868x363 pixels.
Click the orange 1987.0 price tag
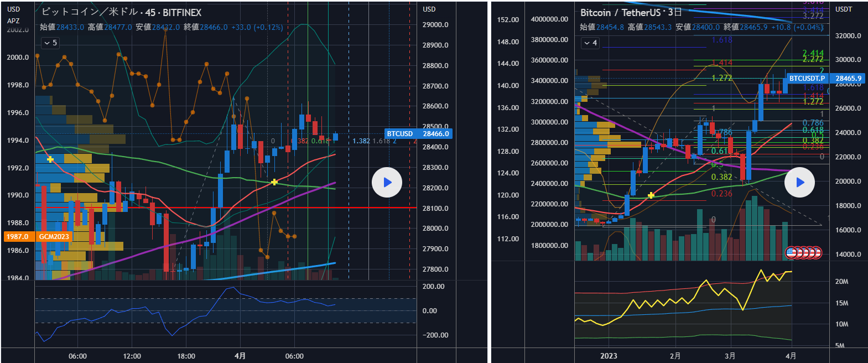click(18, 236)
